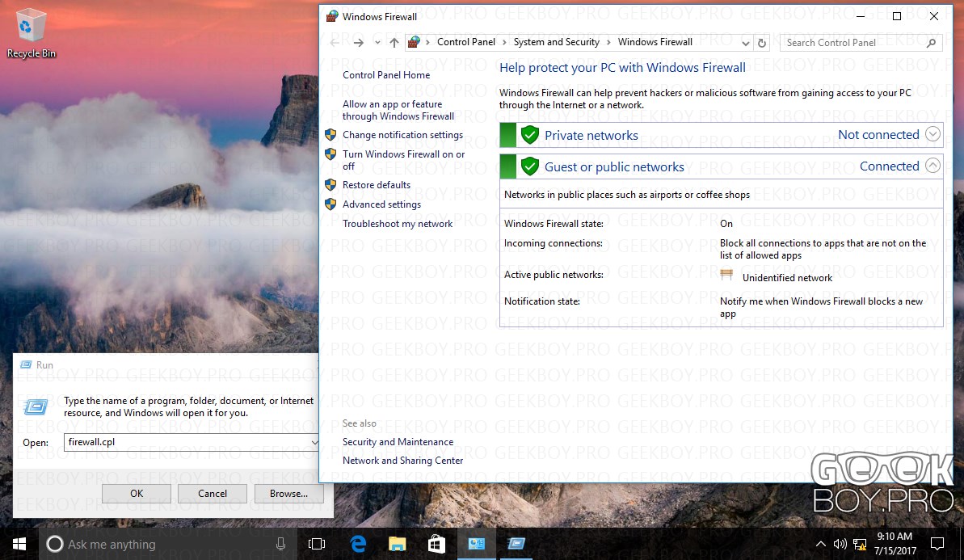Open the Windows Start menu

point(19,544)
